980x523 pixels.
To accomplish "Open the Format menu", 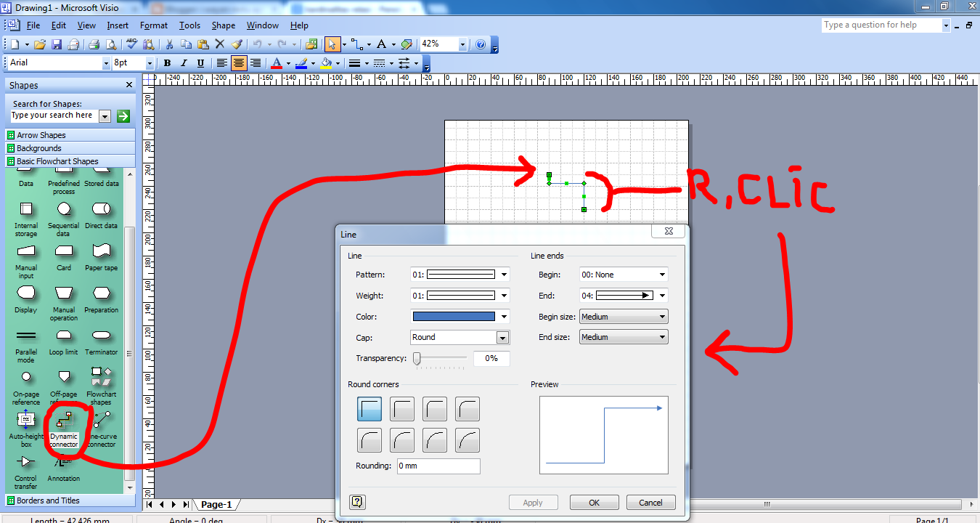I will (x=154, y=25).
